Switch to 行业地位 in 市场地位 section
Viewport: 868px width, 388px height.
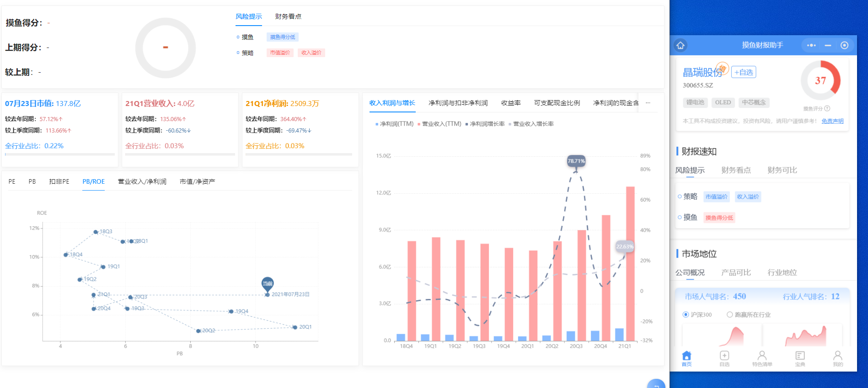click(x=782, y=272)
